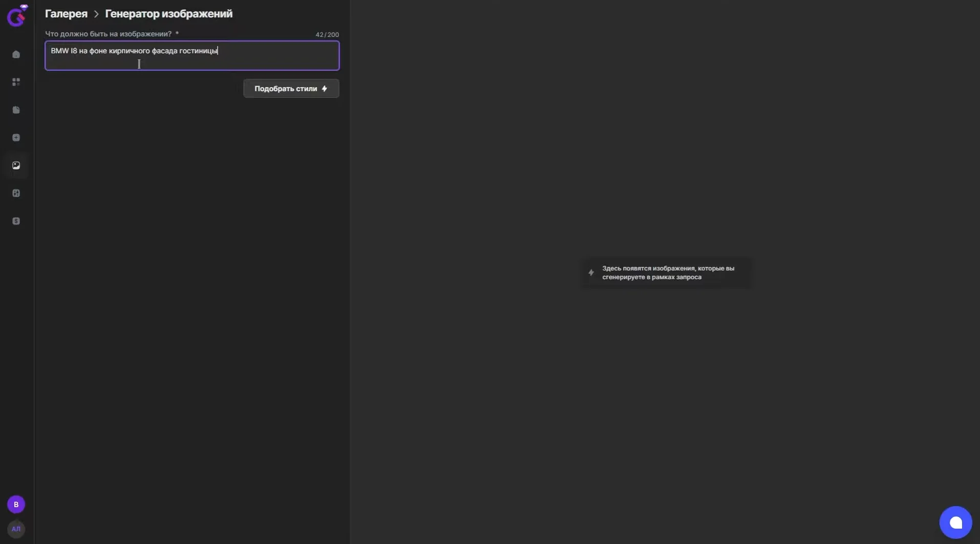
Task: Open the 'АЛ' user profile avatar
Action: tap(16, 529)
